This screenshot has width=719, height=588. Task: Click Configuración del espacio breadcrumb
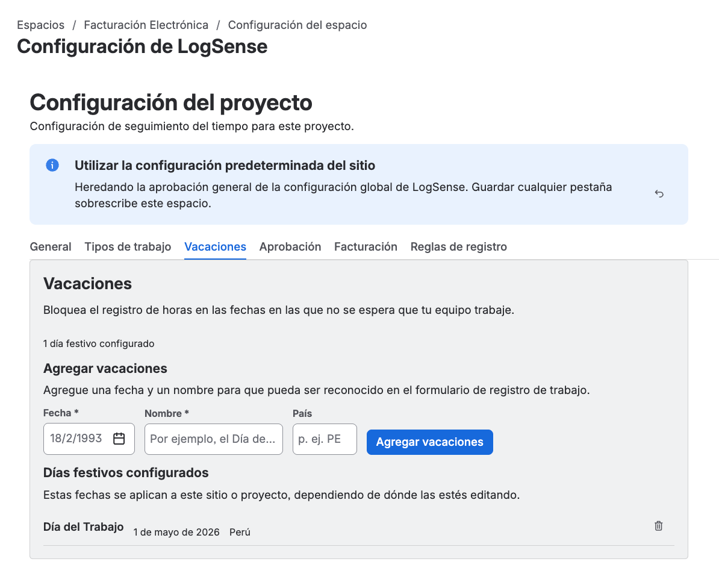pyautogui.click(x=297, y=25)
